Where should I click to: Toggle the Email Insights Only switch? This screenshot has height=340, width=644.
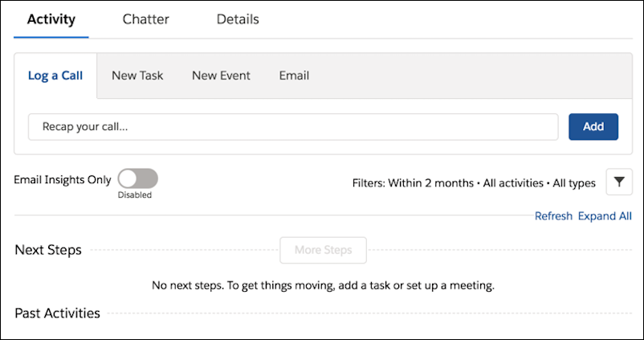point(137,178)
